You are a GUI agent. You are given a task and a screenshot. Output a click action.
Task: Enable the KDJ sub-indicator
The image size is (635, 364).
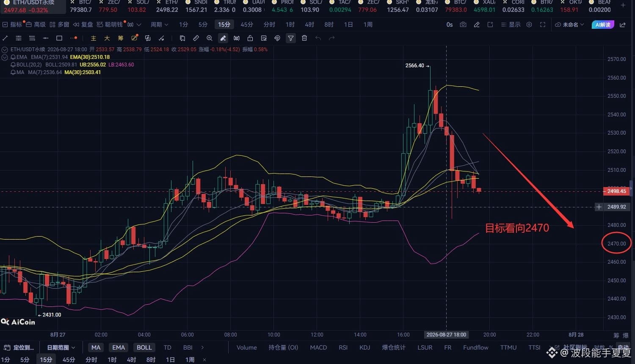(364, 347)
